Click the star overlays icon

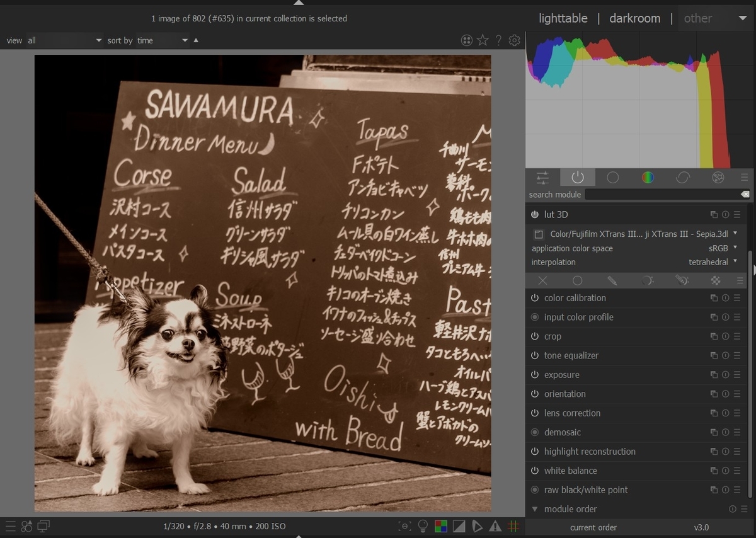click(483, 40)
